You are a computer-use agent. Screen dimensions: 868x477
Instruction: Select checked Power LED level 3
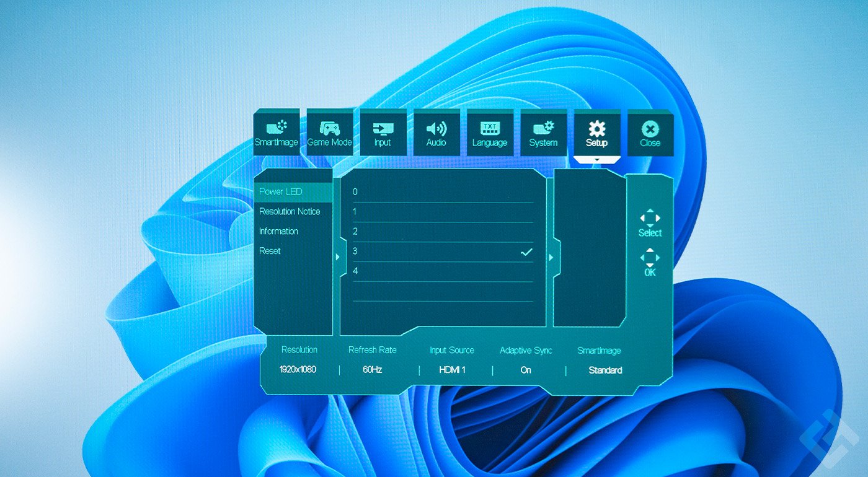(443, 252)
